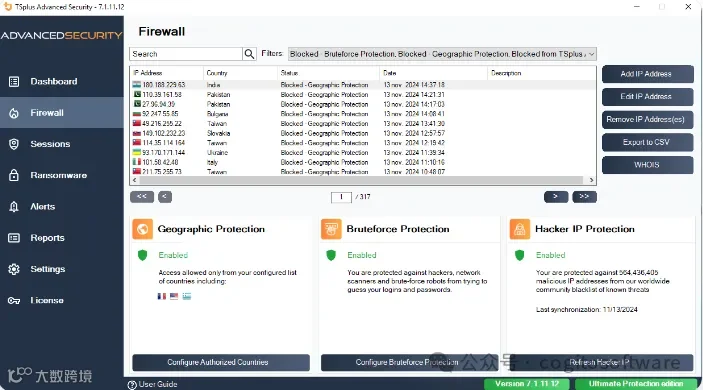The width and height of the screenshot is (703, 390).
Task: Click Configure Authorized Countries button
Action: (221, 363)
